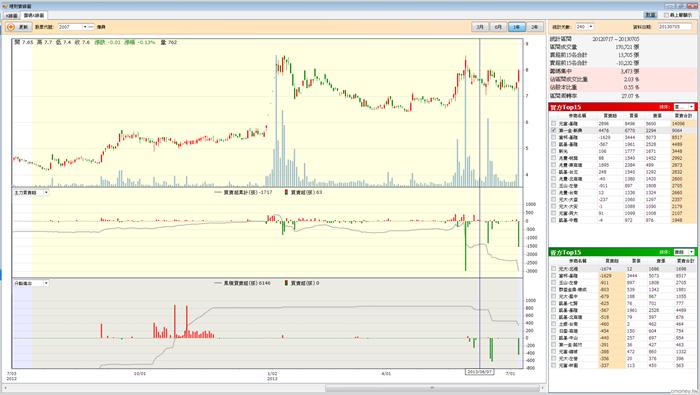Sort buyer table by 買賣超 column header

click(610, 116)
